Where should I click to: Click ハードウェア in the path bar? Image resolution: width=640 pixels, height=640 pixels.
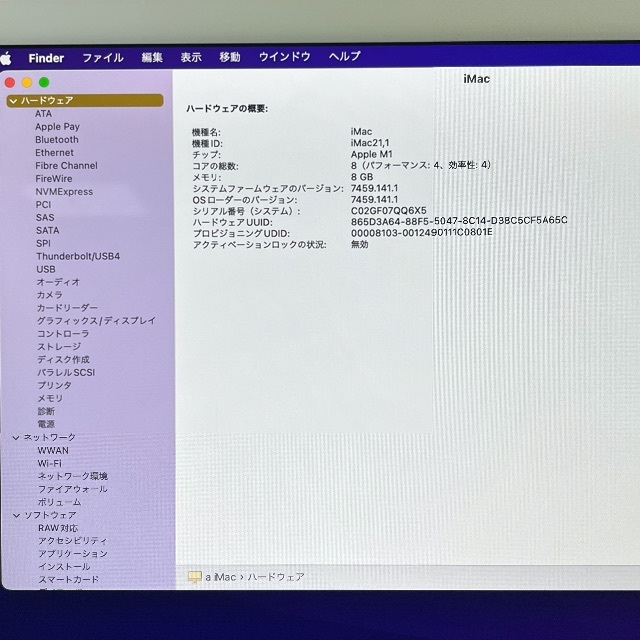point(276,577)
